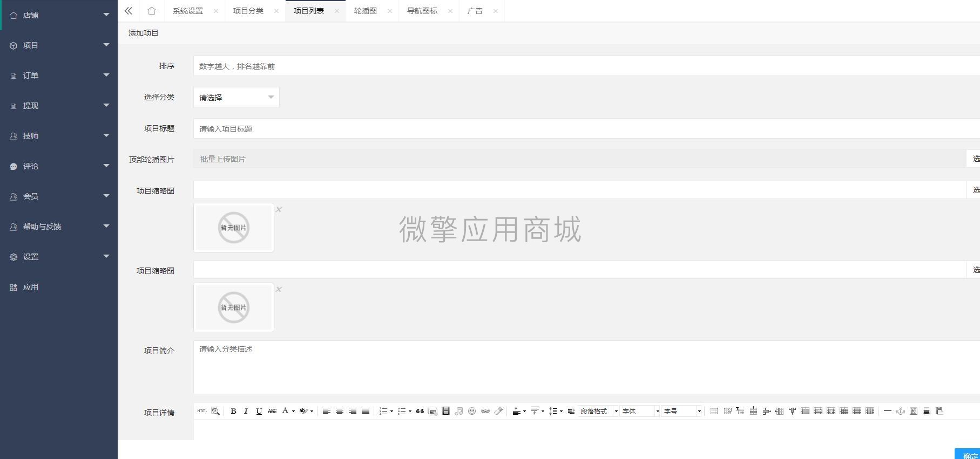Viewport: 980px width, 459px height.
Task: Toggle bold formatting
Action: click(x=233, y=411)
